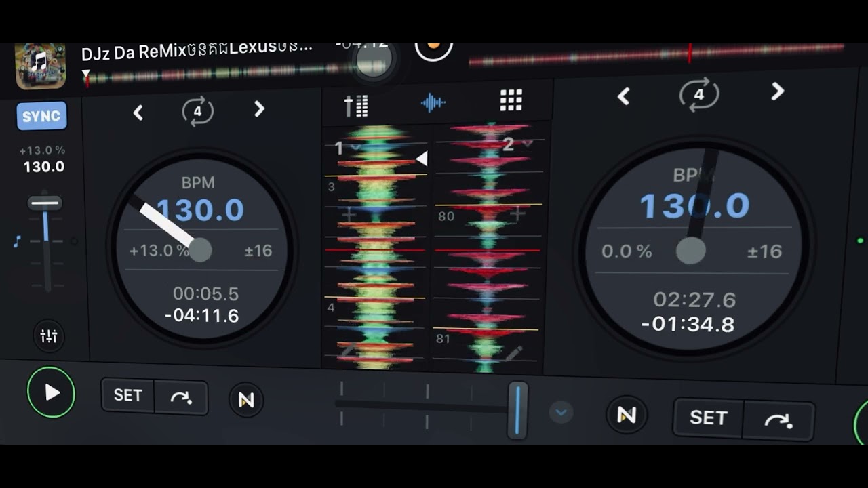Halve loop length with left deck back arrow
The width and height of the screenshot is (868, 488).
138,113
